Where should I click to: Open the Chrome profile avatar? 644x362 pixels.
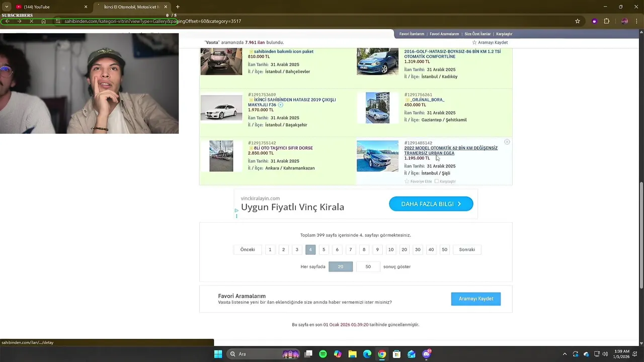624,21
